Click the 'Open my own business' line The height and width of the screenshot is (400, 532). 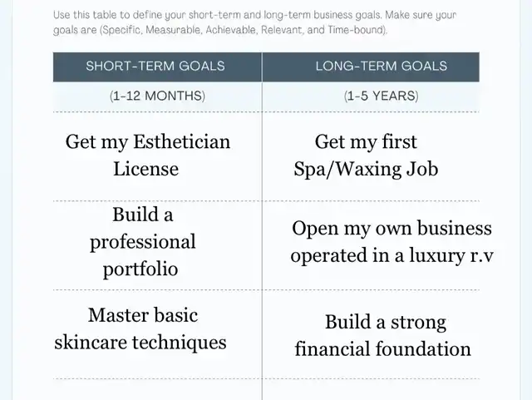[x=392, y=228]
